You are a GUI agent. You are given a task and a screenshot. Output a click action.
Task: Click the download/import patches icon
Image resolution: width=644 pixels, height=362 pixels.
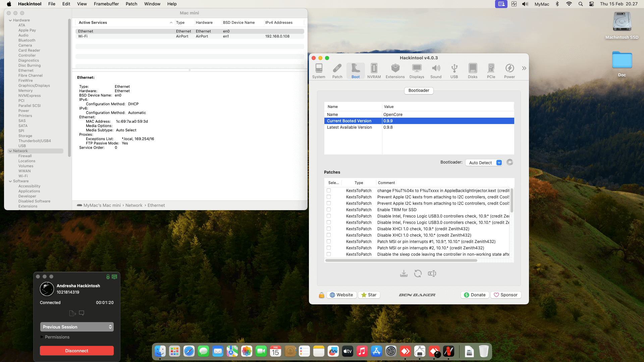pyautogui.click(x=404, y=274)
